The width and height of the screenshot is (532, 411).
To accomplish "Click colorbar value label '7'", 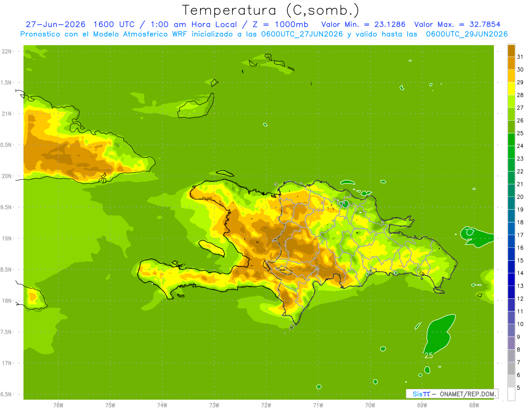I will [519, 362].
